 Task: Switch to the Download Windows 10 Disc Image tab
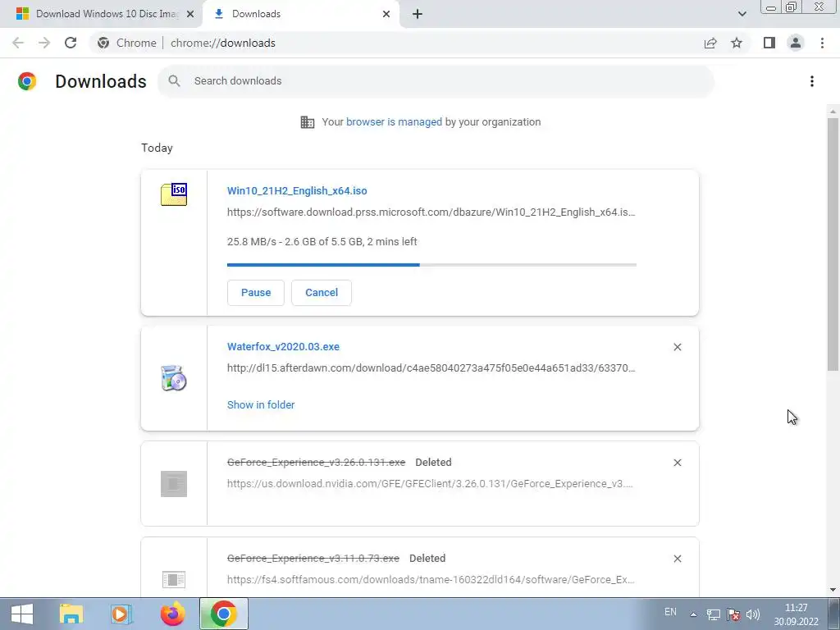(x=101, y=14)
